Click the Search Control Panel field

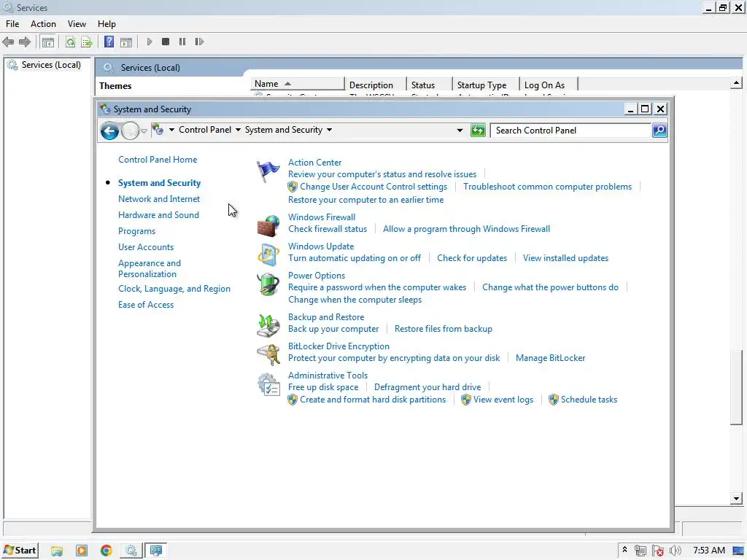(570, 130)
